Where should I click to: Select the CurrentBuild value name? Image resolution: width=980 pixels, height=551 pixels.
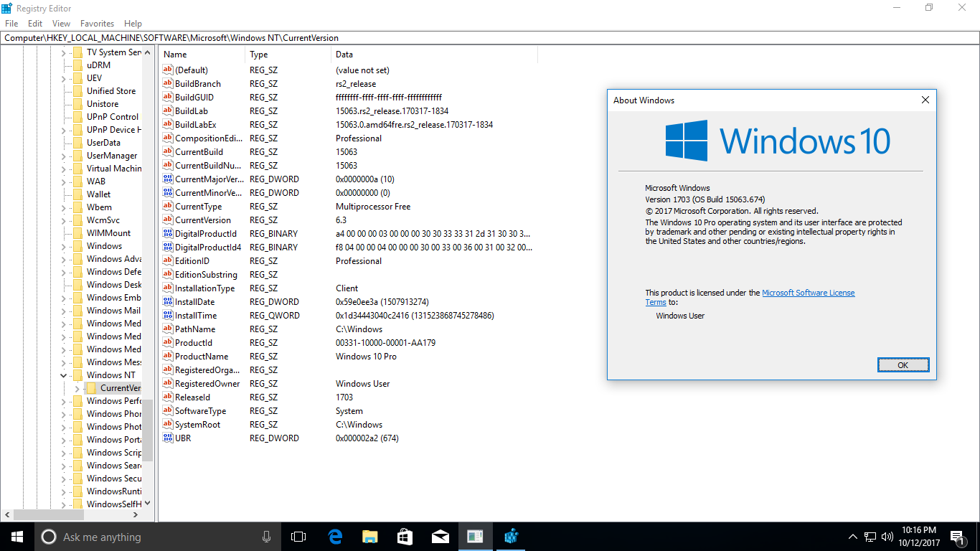click(199, 152)
